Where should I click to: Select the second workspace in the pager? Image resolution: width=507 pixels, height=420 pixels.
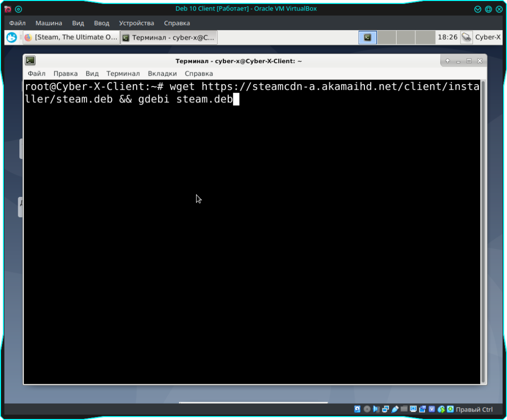tap(387, 38)
